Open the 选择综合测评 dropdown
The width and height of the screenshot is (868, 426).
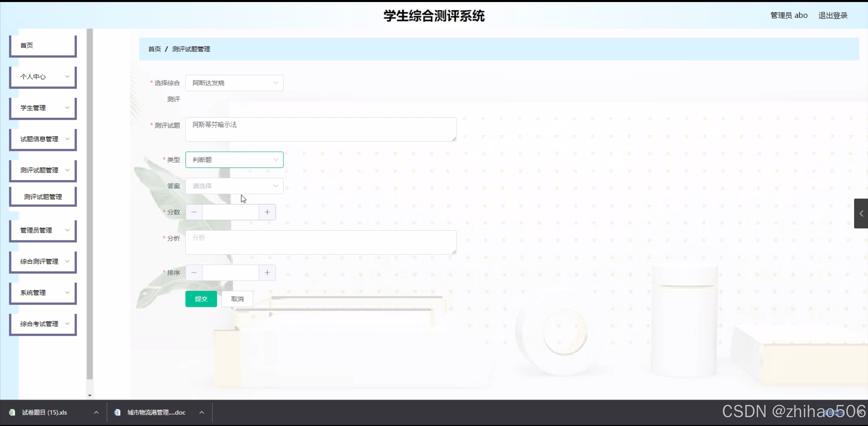234,83
